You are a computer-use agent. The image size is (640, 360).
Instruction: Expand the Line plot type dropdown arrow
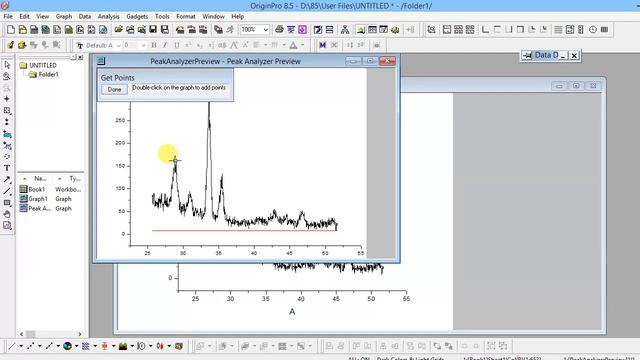[21, 346]
